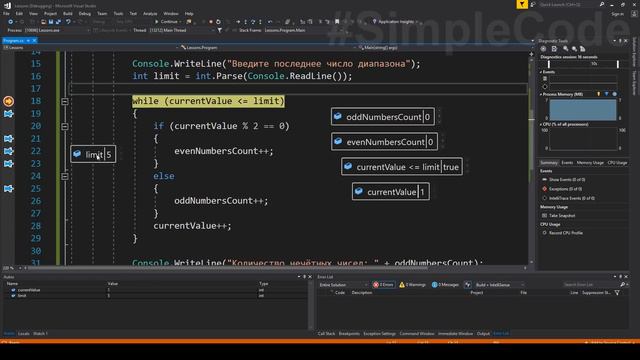640x360 pixels.
Task: Open the Build menu
Action: click(68, 13)
